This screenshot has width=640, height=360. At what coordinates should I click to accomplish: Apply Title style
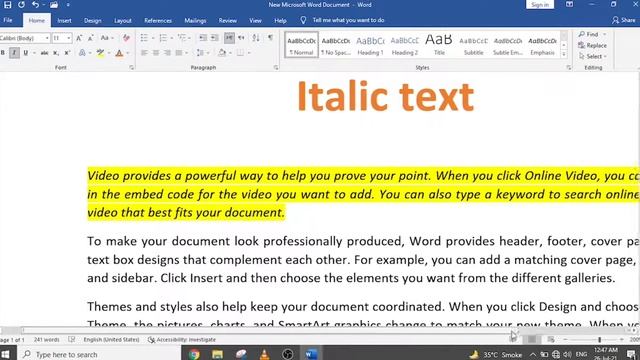pos(439,45)
